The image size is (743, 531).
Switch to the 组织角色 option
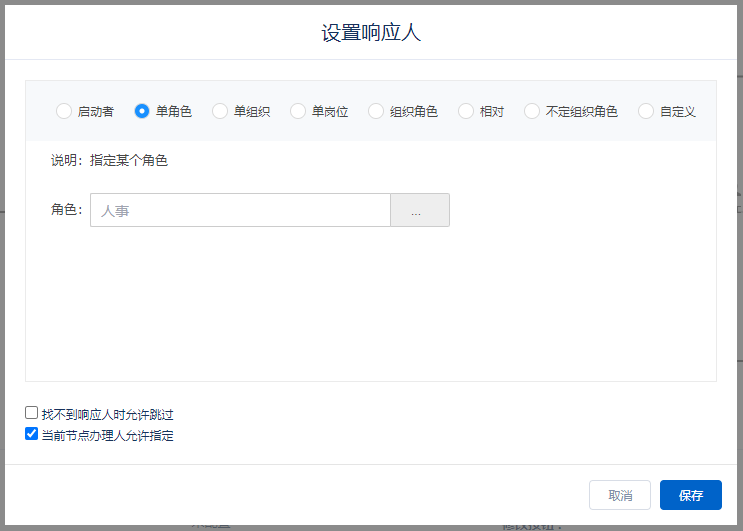pyautogui.click(x=376, y=111)
